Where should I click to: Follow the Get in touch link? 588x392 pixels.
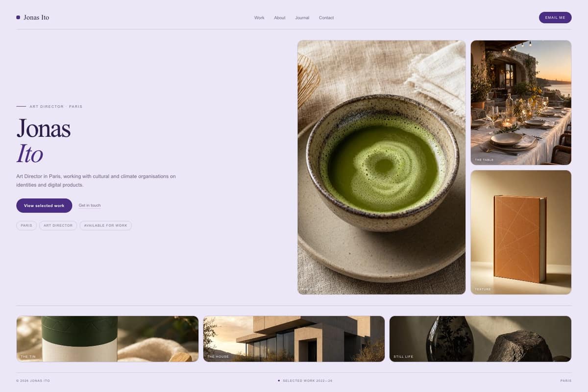90,205
